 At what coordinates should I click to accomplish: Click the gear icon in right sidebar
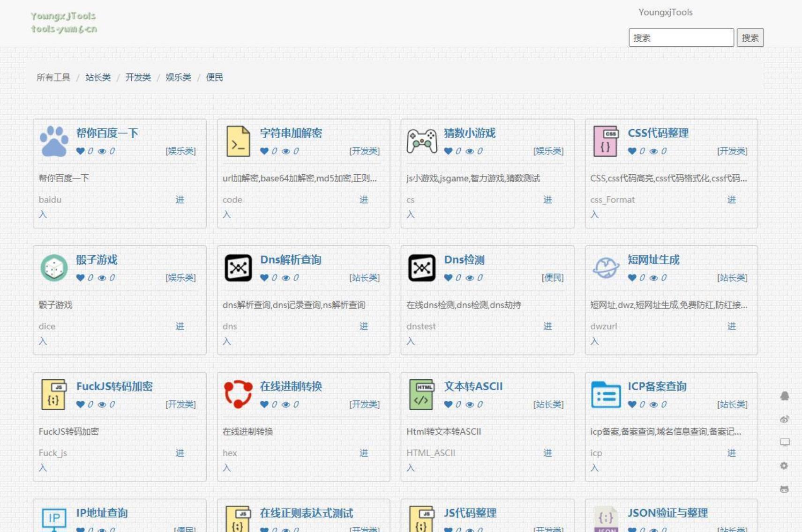tap(784, 466)
